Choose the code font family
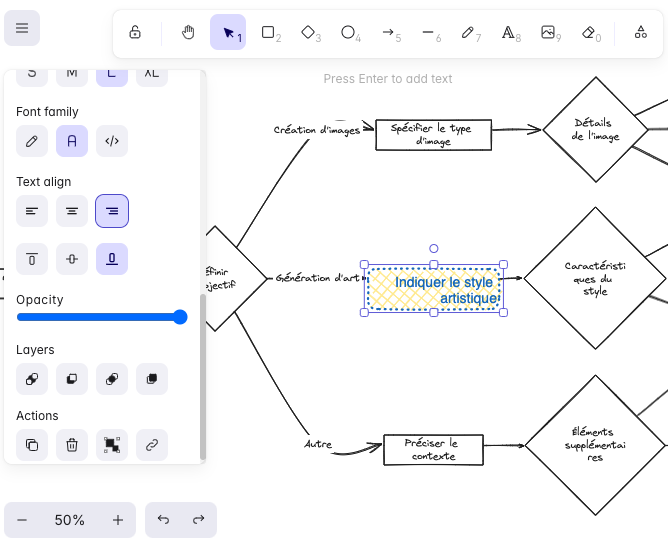Viewport: 668px width, 552px height. 112,142
